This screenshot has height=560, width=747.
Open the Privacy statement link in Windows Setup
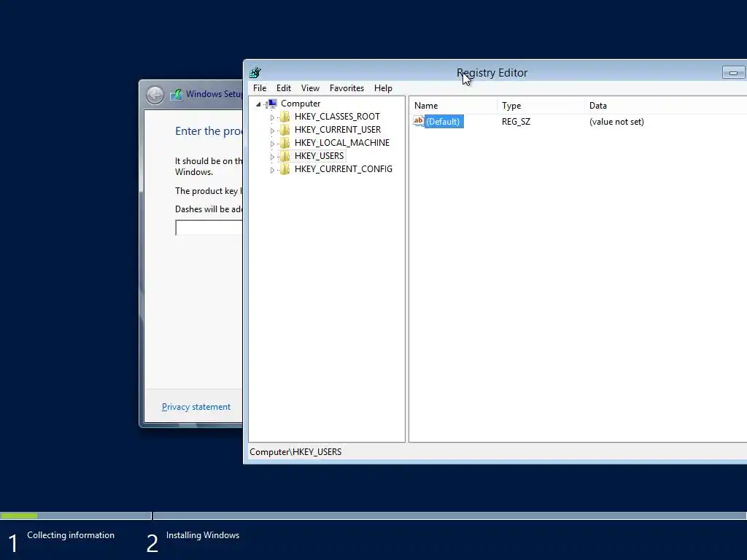(196, 407)
